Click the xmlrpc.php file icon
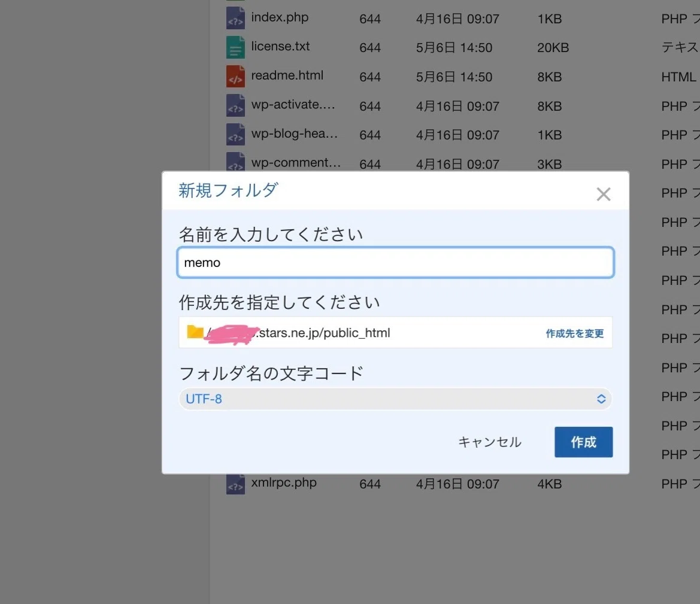This screenshot has width=700, height=604. tap(235, 484)
